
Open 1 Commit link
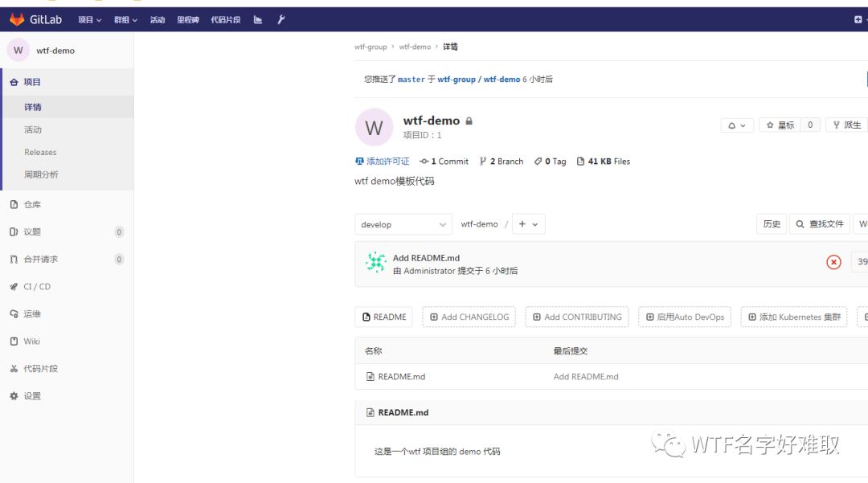point(444,162)
